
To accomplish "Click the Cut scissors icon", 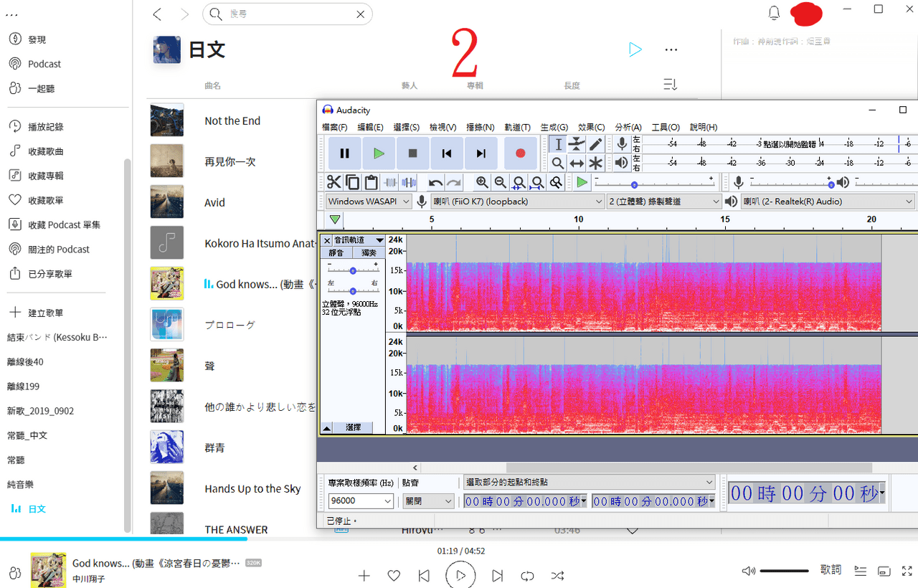I will [x=334, y=182].
